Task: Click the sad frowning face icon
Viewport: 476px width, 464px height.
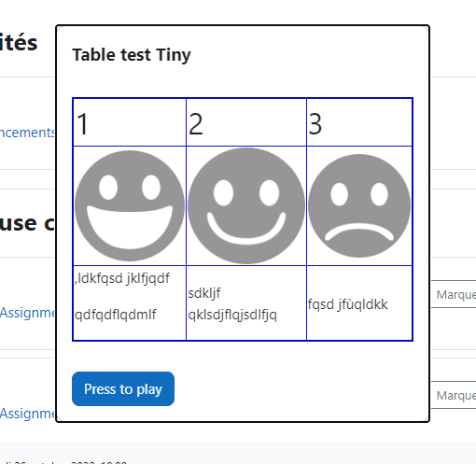Action: pos(359,205)
